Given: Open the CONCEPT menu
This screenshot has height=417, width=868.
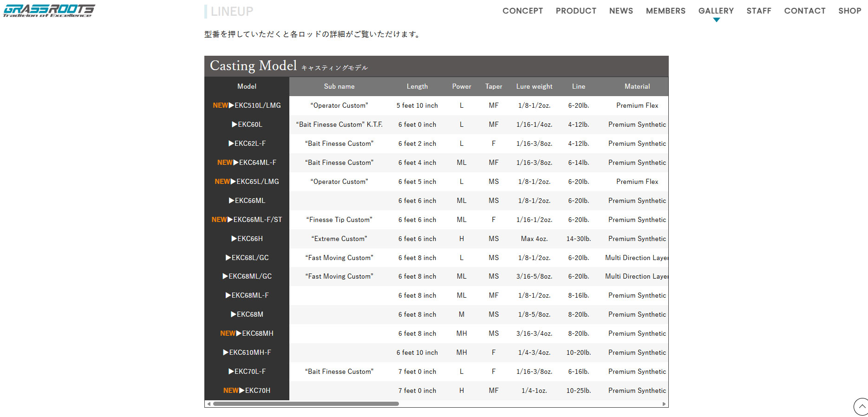Looking at the screenshot, I should 522,11.
